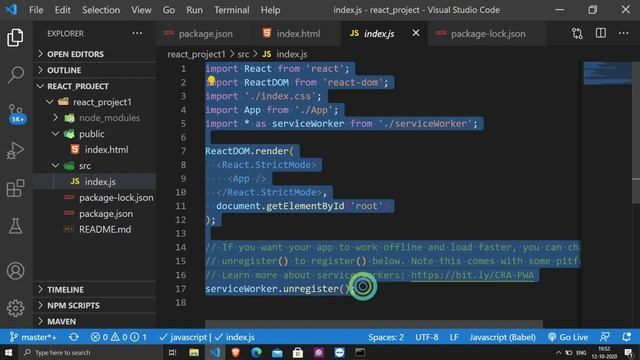The image size is (640, 360).
Task: Open the Accounts menu icon
Action: 16,271
